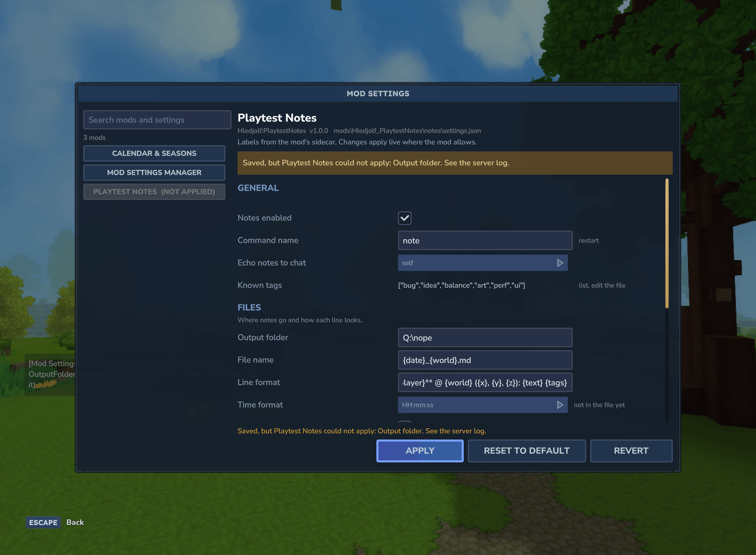Edit the Command name field
Screen dimensions: 756x555
point(485,241)
